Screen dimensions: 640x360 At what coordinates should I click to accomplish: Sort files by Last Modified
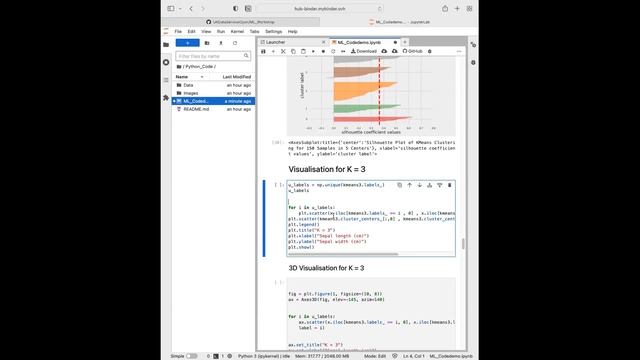237,77
